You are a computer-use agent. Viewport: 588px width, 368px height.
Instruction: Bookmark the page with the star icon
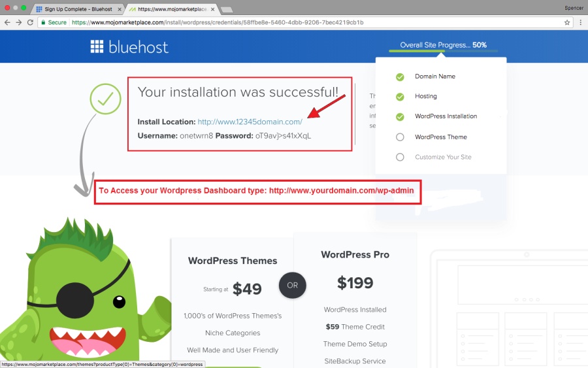(567, 22)
